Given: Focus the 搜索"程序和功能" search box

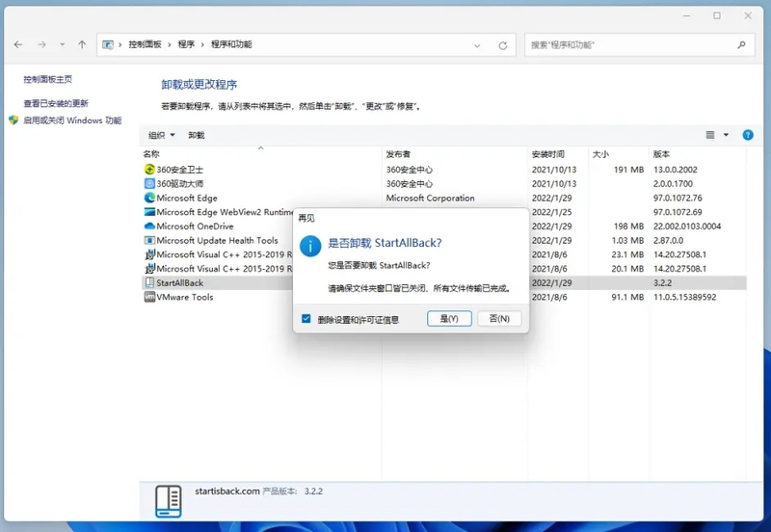Looking at the screenshot, I should click(x=639, y=44).
